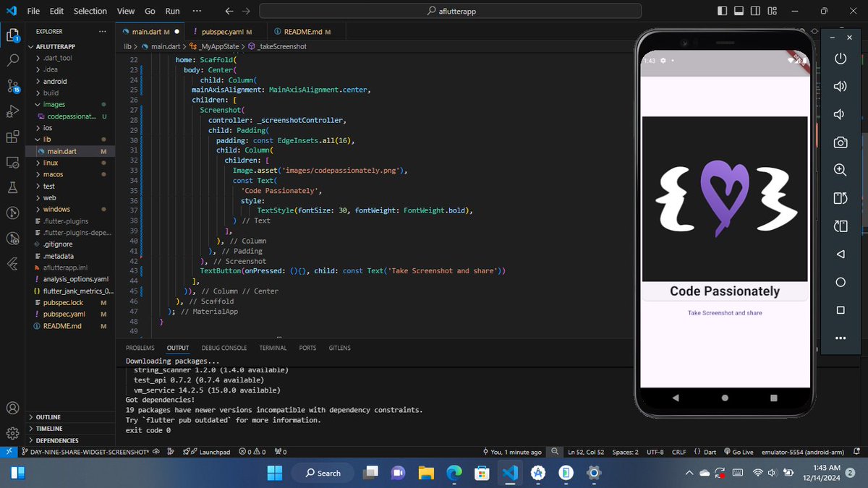Toggle the secondary sidebar

[755, 11]
